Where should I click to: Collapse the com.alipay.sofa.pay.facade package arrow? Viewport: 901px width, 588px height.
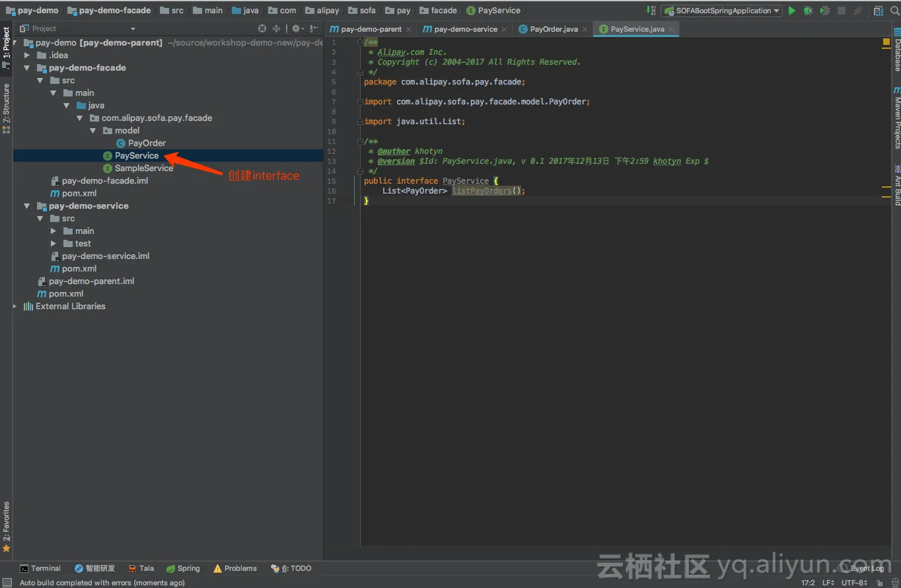(x=80, y=118)
